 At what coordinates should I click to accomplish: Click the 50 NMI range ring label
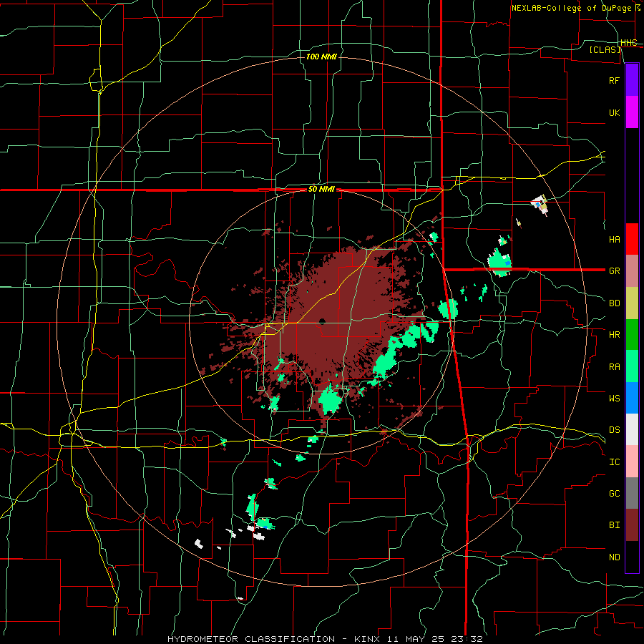[321, 190]
